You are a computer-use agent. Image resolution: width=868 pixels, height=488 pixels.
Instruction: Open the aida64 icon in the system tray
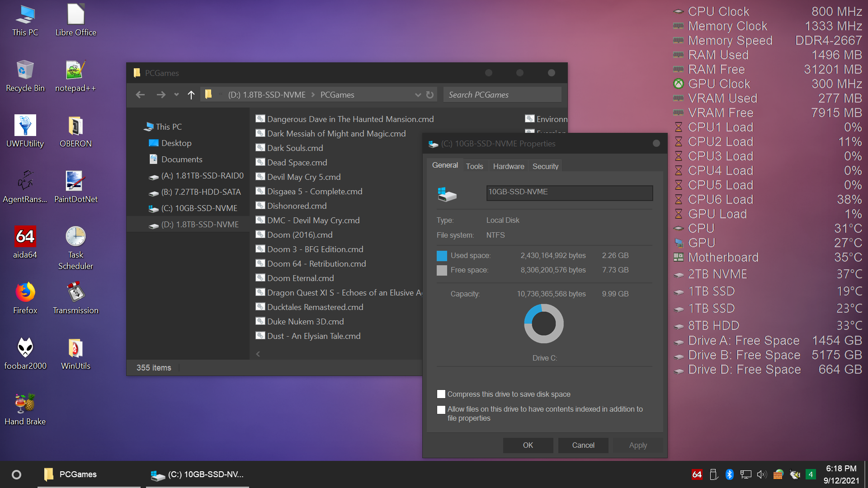(697, 474)
